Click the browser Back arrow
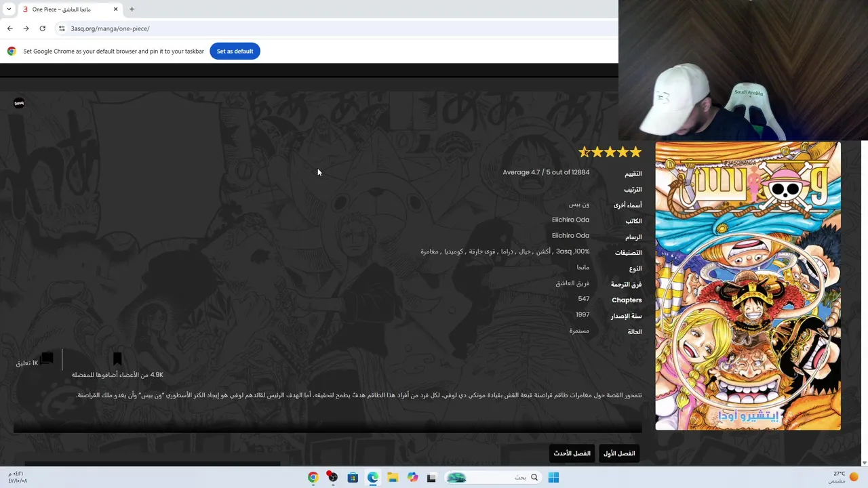This screenshot has width=868, height=488. point(9,28)
